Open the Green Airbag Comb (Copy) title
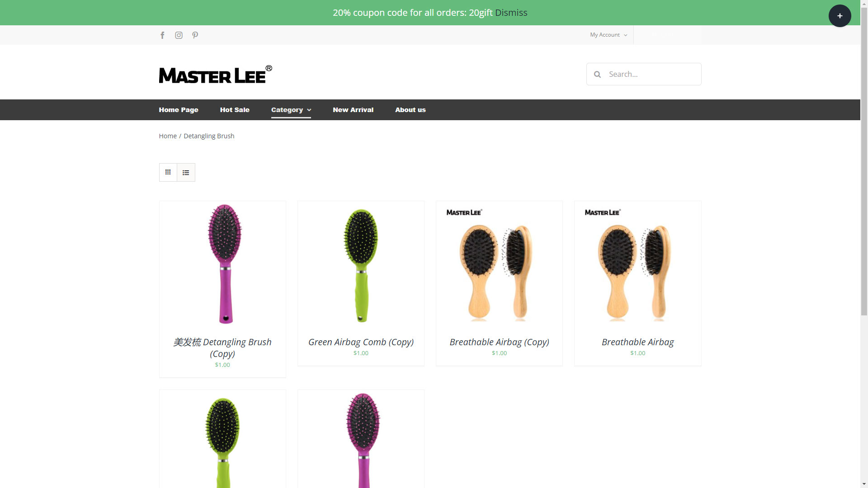The width and height of the screenshot is (868, 488). 361,342
